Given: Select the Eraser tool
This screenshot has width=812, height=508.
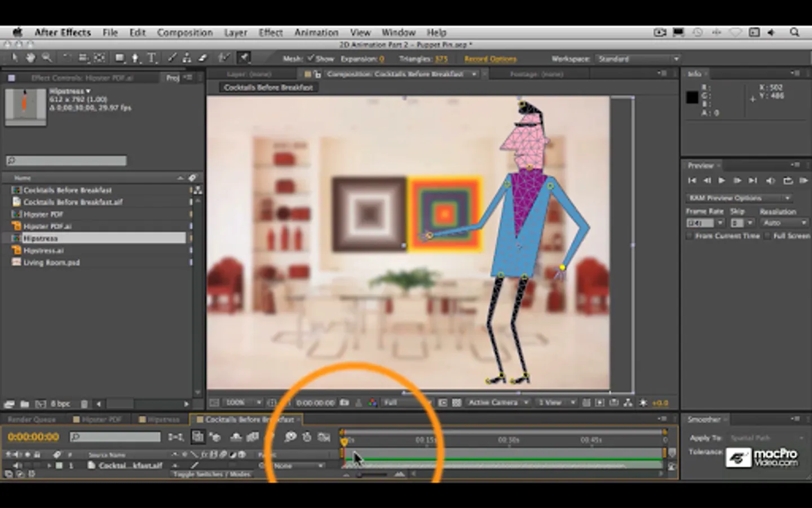Looking at the screenshot, I should tap(202, 58).
